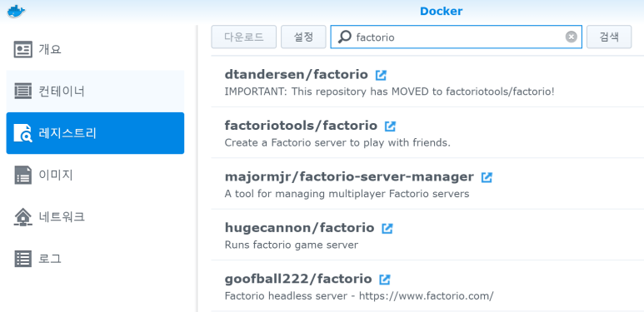Open external link icon for hugecannon/factorio
The height and width of the screenshot is (312, 644).
click(x=387, y=228)
